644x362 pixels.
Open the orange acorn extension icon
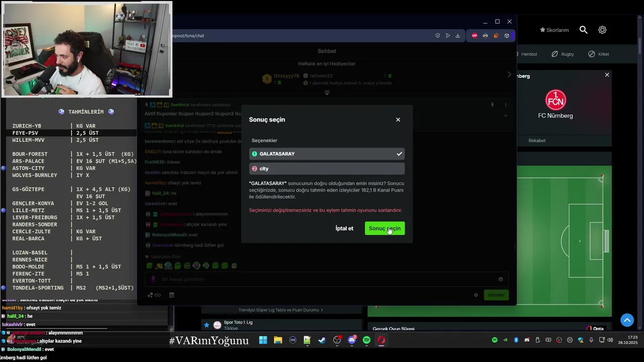tap(496, 36)
